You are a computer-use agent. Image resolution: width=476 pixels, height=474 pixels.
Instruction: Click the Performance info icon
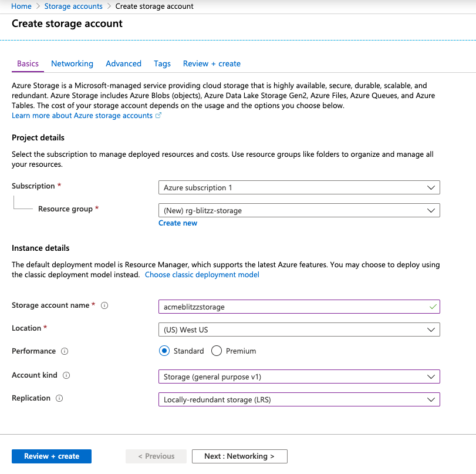pyautogui.click(x=65, y=351)
